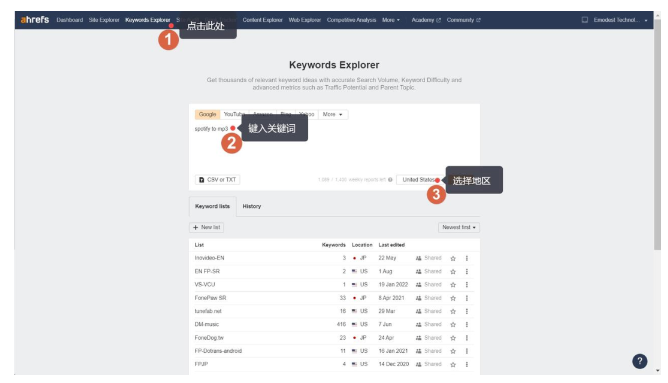
Task: Click the info icon beside weekly reports left
Action: pyautogui.click(x=390, y=180)
